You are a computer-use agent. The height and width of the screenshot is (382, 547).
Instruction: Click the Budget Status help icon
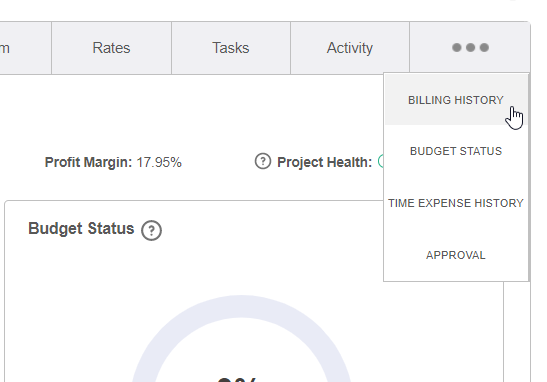pyautogui.click(x=151, y=230)
